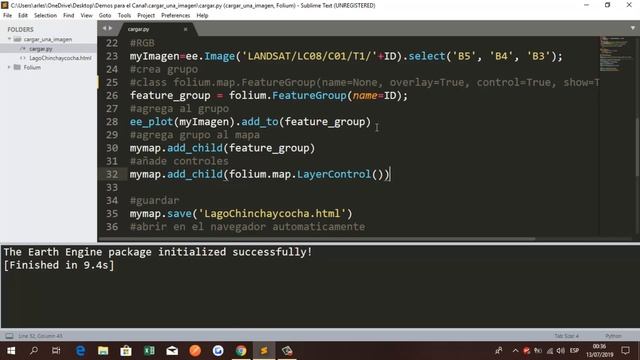Click the horizontal scrollbar under the editor
Viewport: 640px width, 360px height.
317,239
